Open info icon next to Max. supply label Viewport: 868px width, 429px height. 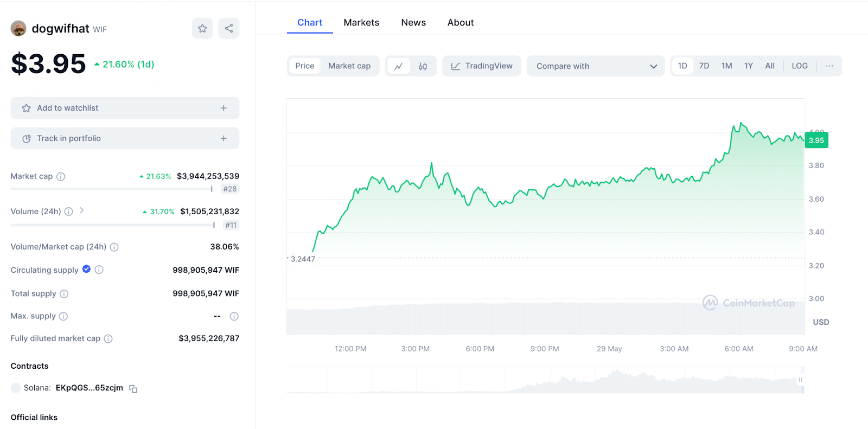click(x=63, y=316)
